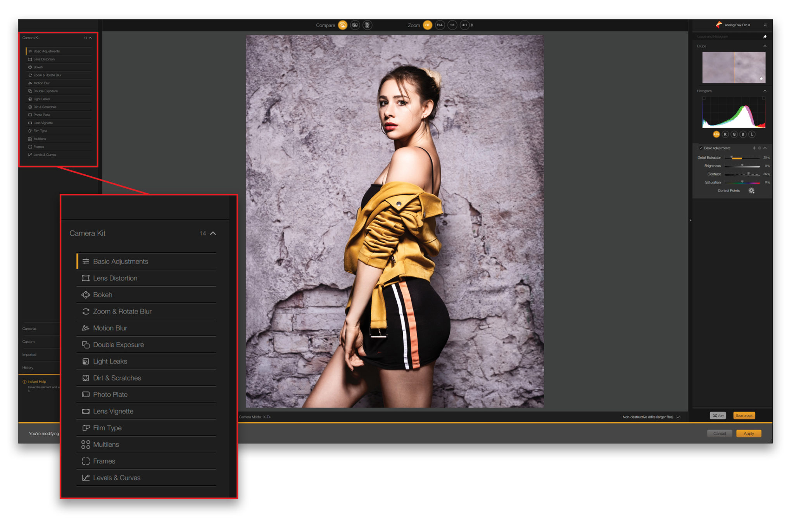This screenshot has width=794, height=532.
Task: Collapse the Histogram section
Action: coord(765,91)
